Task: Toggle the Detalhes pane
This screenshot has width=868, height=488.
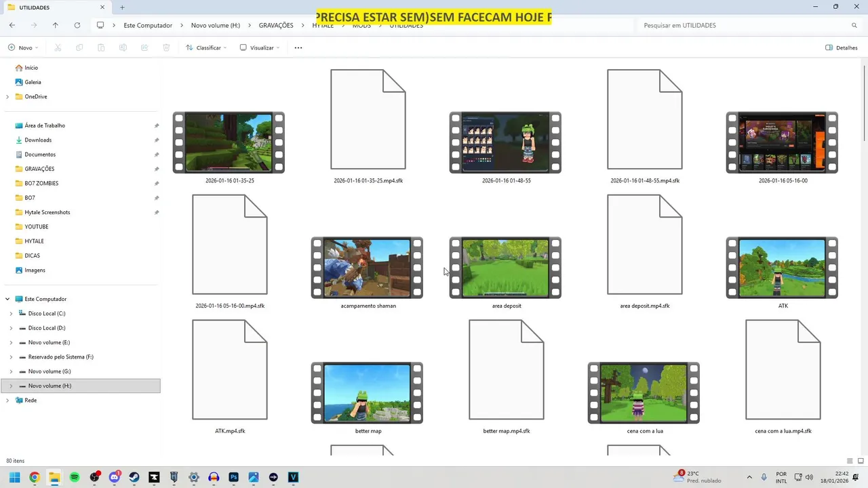Action: click(842, 47)
